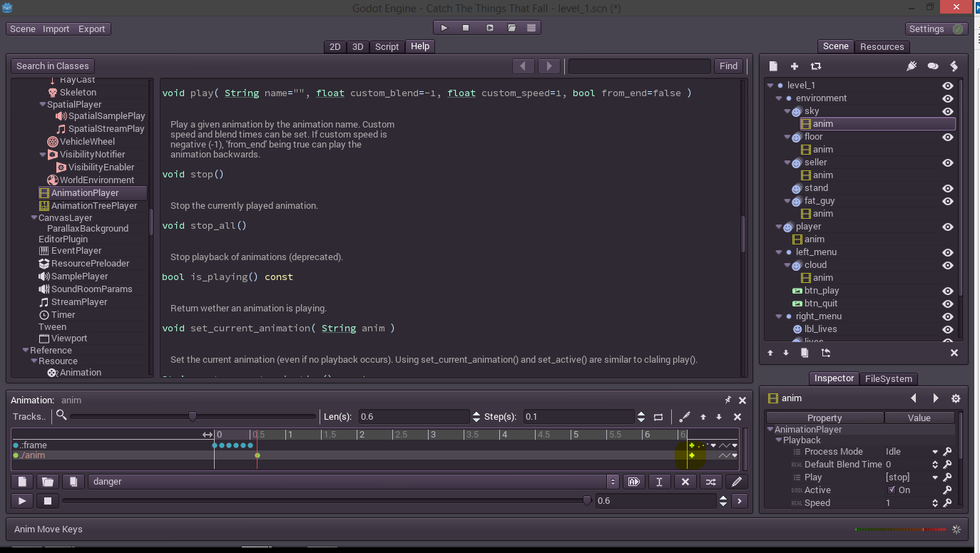Adjust the animation zoom slider
This screenshot has width=980, height=553.
(x=193, y=417)
